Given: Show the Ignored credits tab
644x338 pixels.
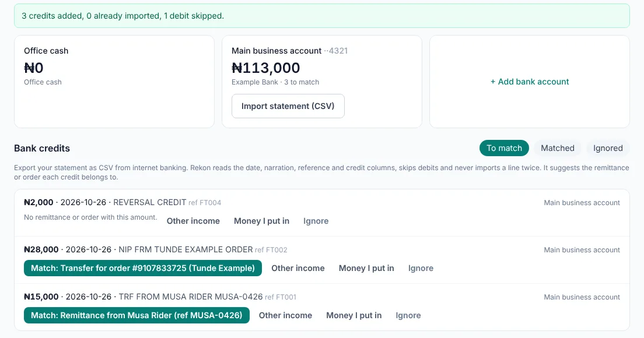Looking at the screenshot, I should [x=608, y=148].
